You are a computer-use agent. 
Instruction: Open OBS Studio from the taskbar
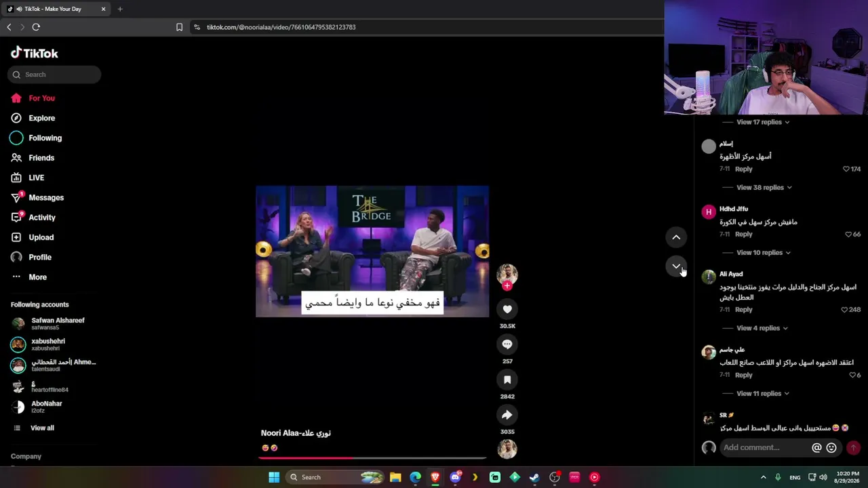click(555, 477)
